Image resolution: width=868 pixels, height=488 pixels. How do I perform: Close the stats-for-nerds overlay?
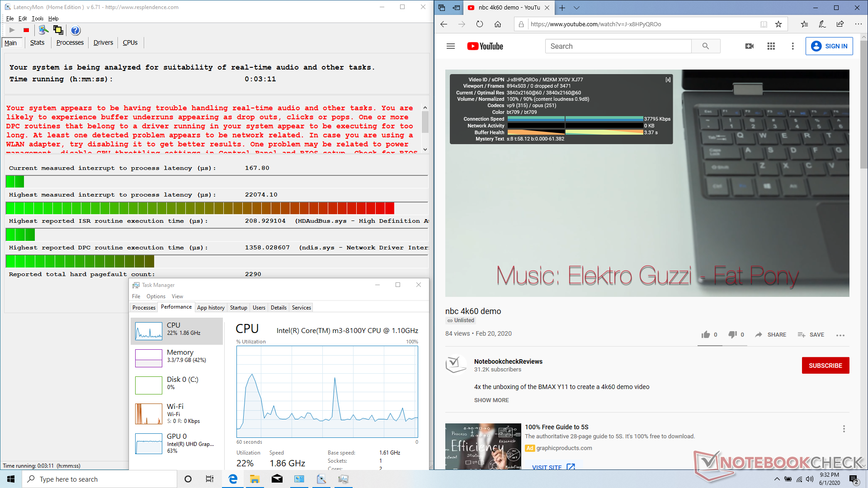pos(668,80)
